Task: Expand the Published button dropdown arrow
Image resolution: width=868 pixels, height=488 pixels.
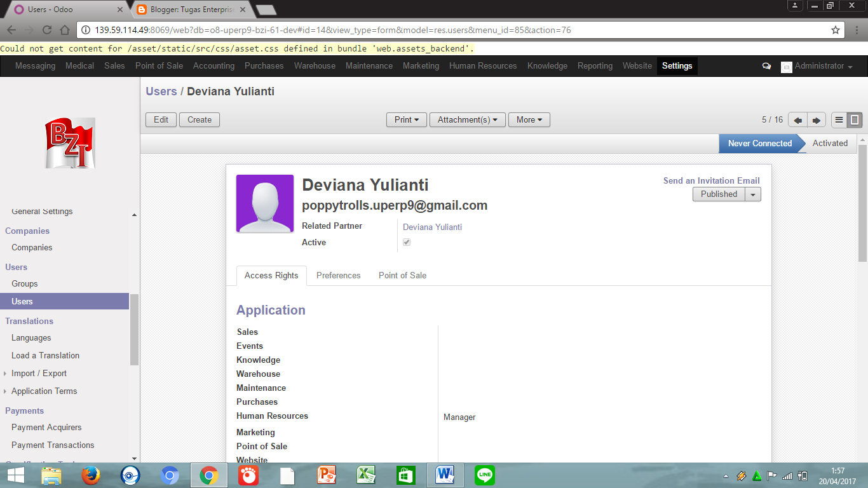Action: tap(753, 194)
